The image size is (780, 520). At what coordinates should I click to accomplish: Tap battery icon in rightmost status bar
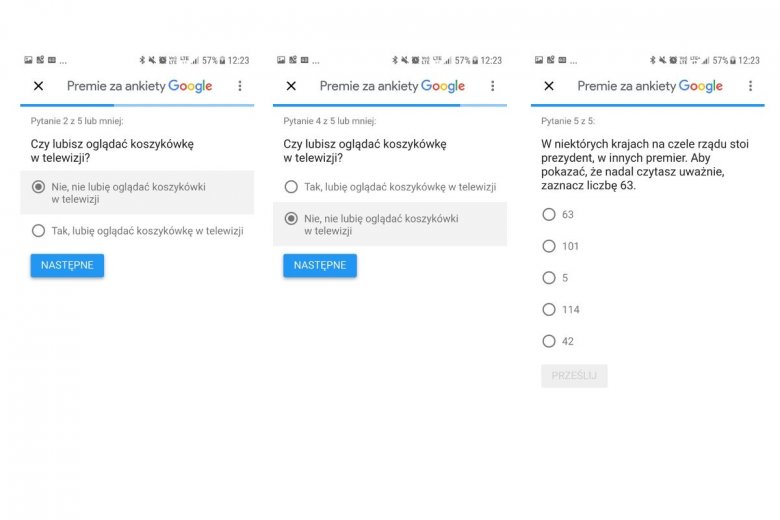pos(734,60)
